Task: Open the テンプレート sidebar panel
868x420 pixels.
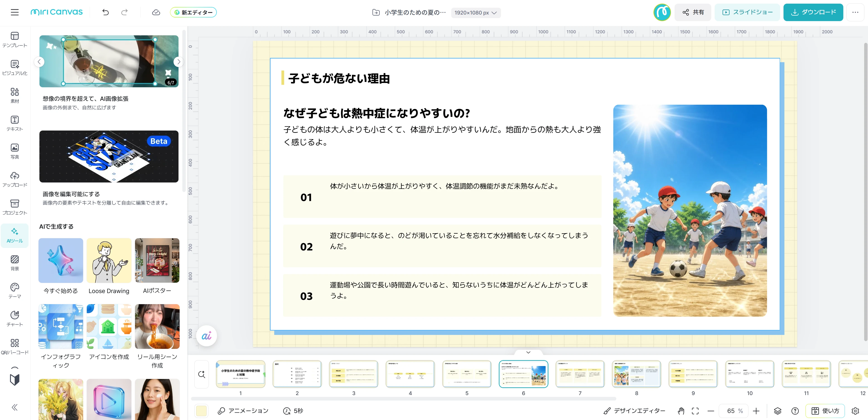Action: point(14,40)
